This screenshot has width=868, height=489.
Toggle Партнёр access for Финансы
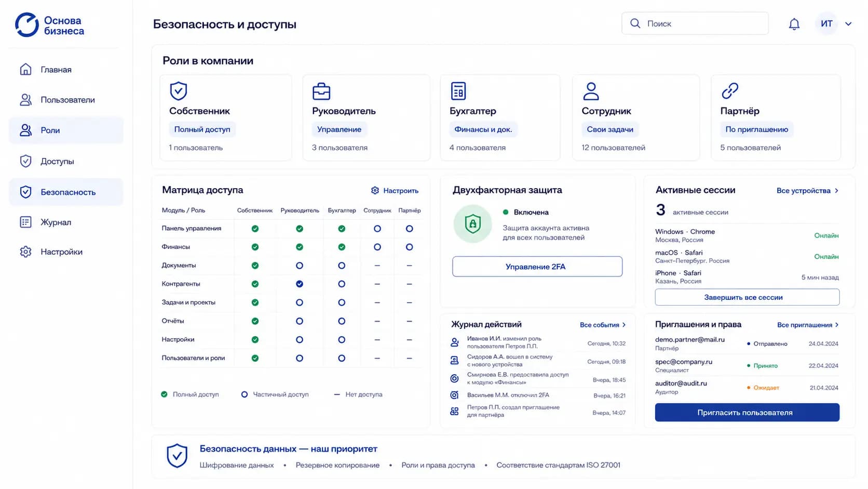pyautogui.click(x=410, y=247)
